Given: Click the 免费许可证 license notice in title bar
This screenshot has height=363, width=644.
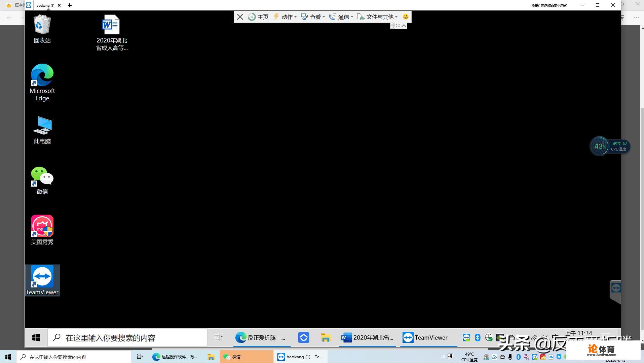Looking at the screenshot, I should pyautogui.click(x=549, y=5).
